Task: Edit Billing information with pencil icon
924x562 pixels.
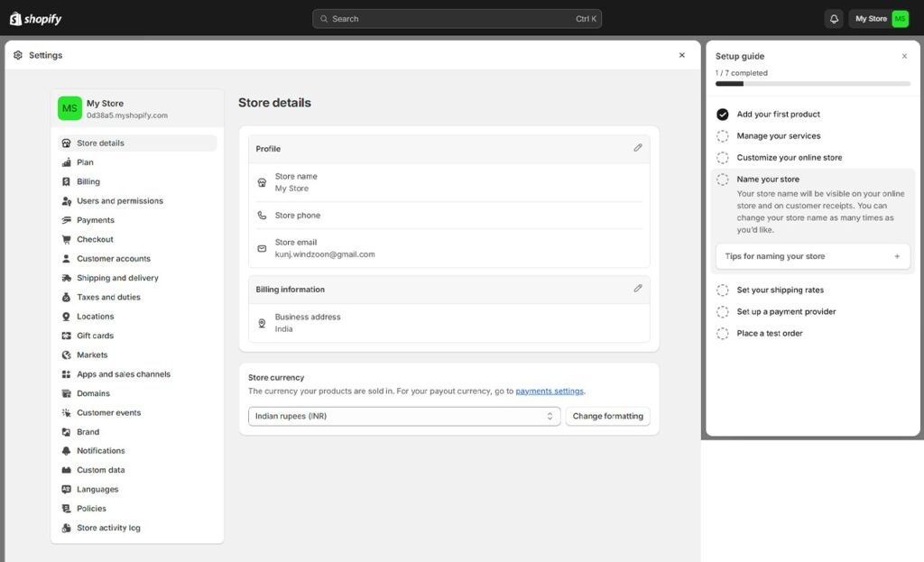Action: (638, 289)
